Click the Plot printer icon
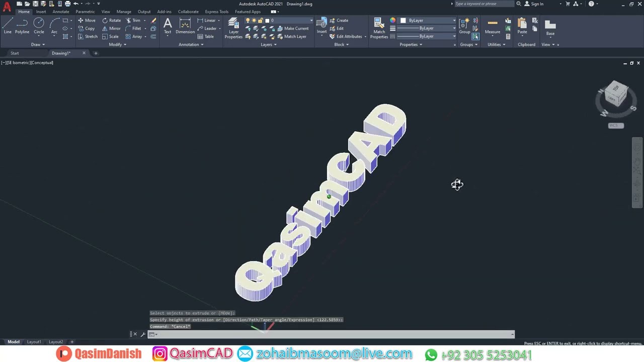Image resolution: width=644 pixels, height=362 pixels. 67,4
